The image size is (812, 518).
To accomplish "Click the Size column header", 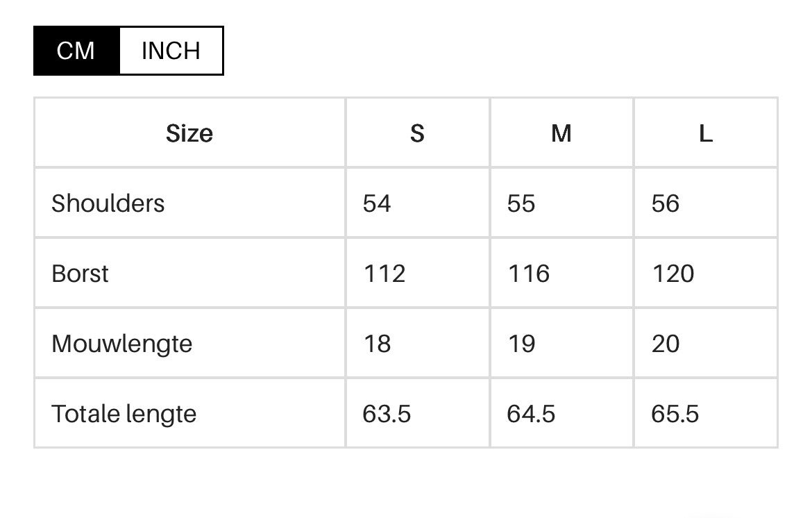I will point(189,133).
